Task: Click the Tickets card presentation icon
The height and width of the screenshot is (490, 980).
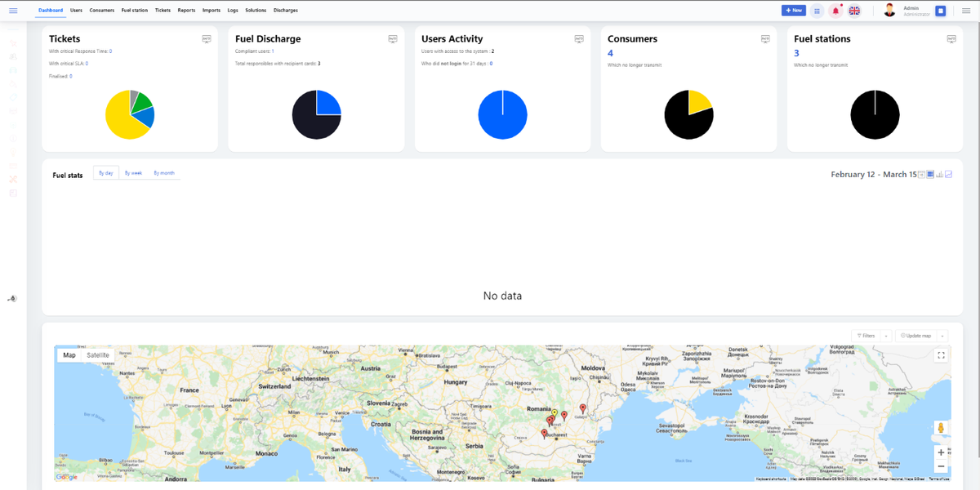Action: (207, 39)
